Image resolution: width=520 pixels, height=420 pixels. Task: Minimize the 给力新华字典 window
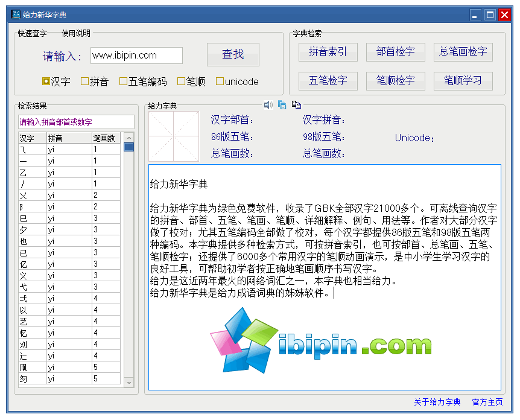pos(475,15)
